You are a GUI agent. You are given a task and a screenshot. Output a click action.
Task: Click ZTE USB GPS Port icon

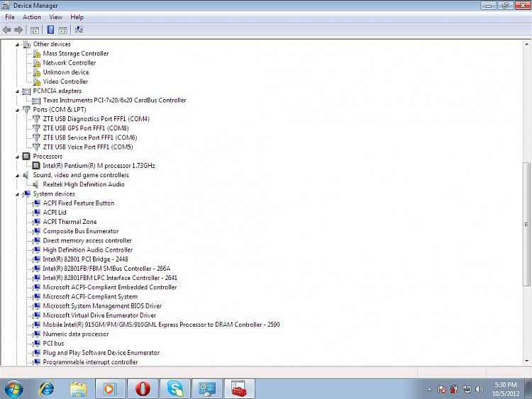tap(36, 128)
